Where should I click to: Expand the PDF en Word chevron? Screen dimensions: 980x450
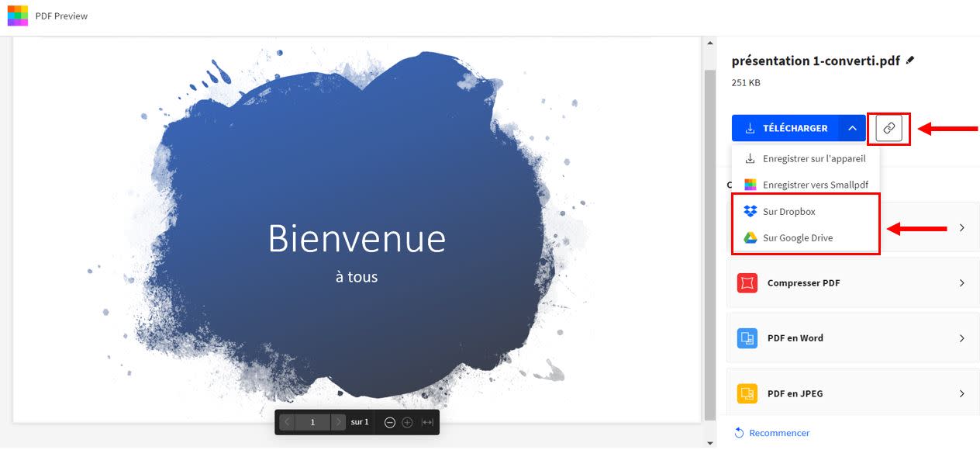point(962,338)
